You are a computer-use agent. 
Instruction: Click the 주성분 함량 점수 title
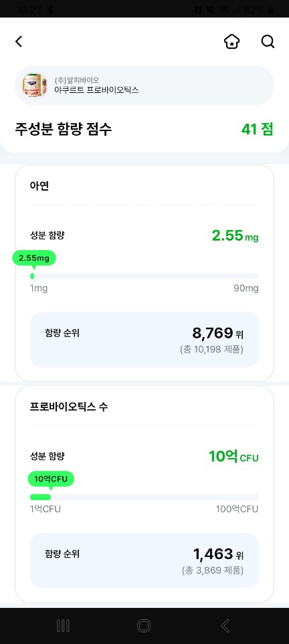64,129
